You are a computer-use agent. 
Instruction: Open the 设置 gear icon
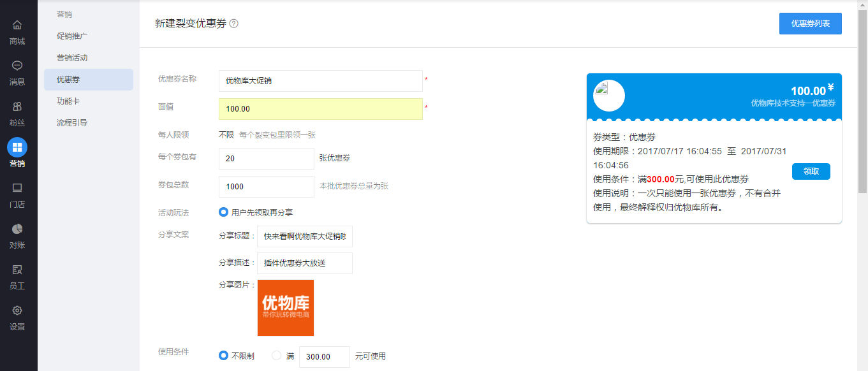pos(17,310)
